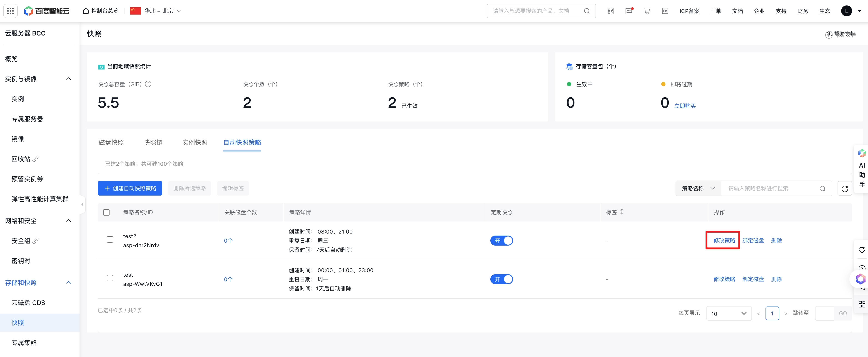Click 绑定磁盘 for policy test2
The height and width of the screenshot is (357, 868).
pyautogui.click(x=753, y=240)
